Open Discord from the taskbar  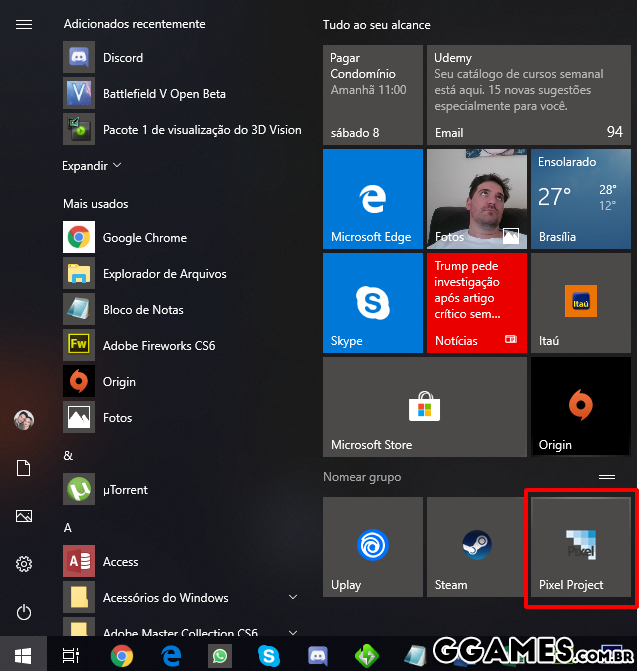click(x=318, y=656)
